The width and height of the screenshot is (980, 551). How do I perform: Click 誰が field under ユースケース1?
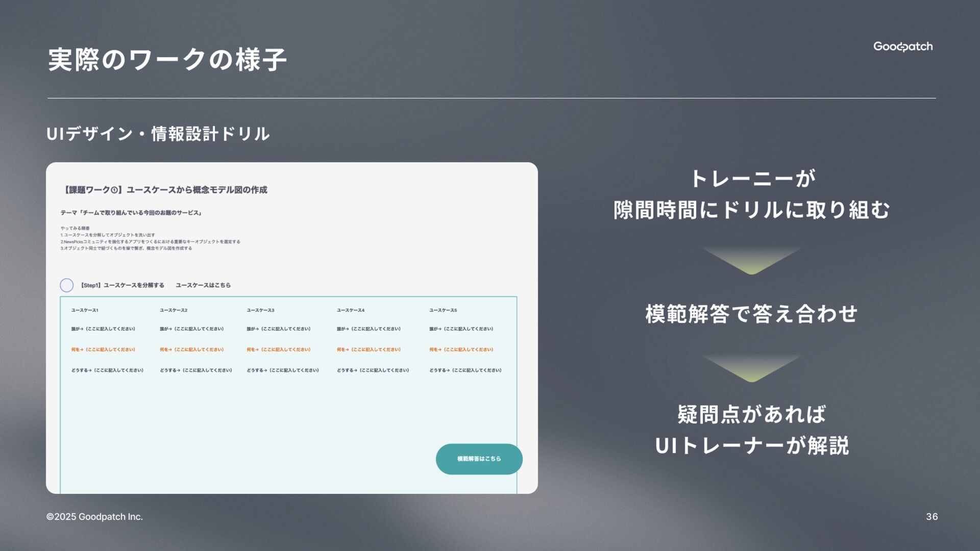(103, 329)
